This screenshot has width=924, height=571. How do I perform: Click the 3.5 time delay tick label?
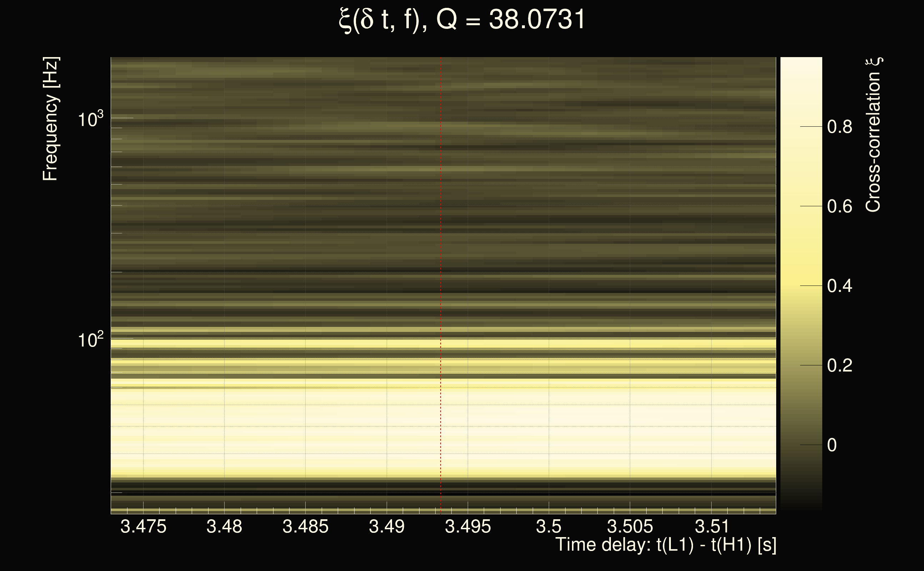pos(548,526)
